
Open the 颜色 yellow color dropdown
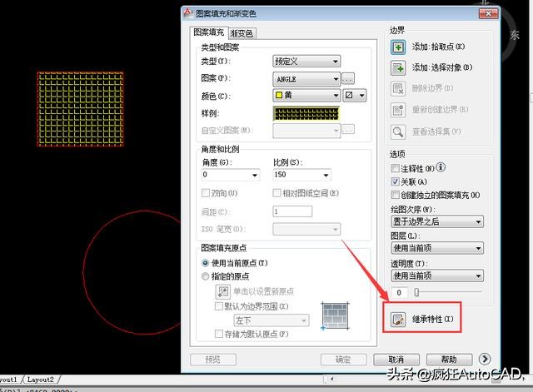pos(306,96)
